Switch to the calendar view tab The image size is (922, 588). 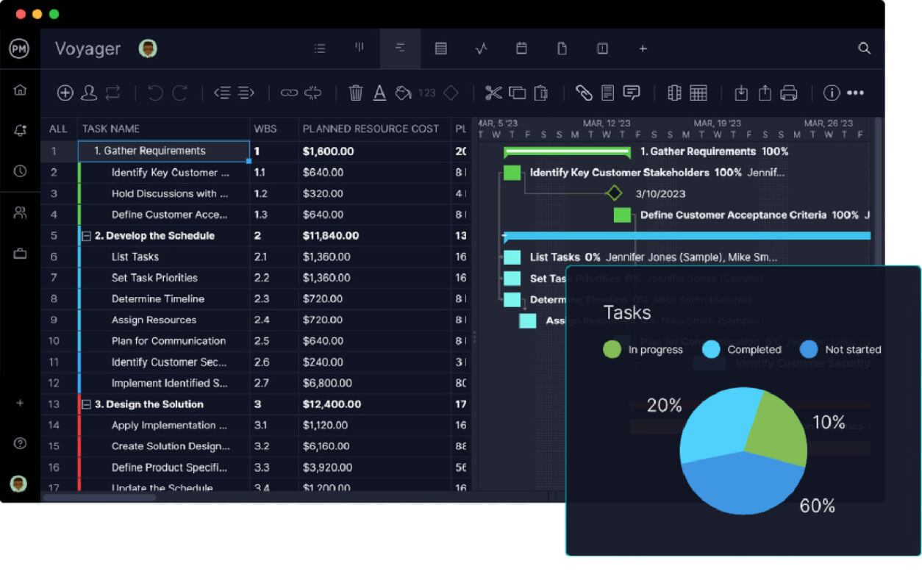click(521, 49)
